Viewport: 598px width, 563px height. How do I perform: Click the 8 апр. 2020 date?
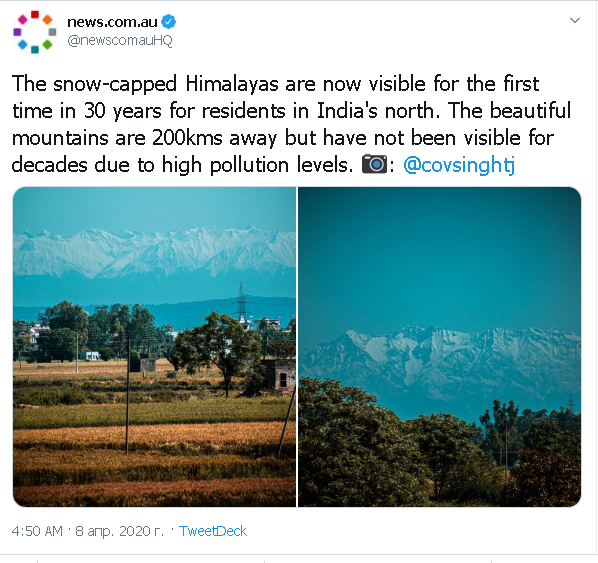119,531
